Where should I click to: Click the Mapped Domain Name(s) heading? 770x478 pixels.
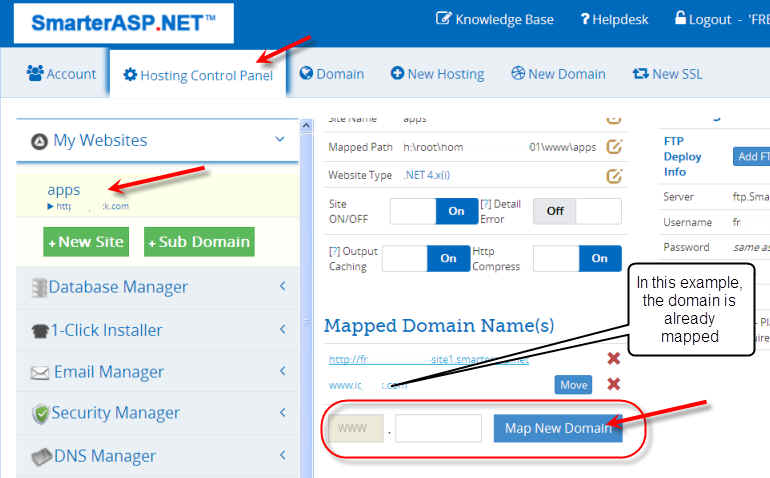[x=439, y=325]
